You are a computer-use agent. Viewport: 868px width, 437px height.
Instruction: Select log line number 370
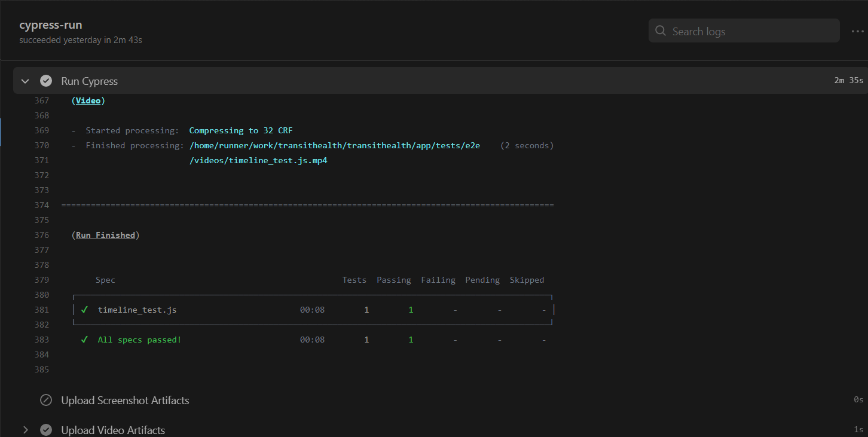42,145
